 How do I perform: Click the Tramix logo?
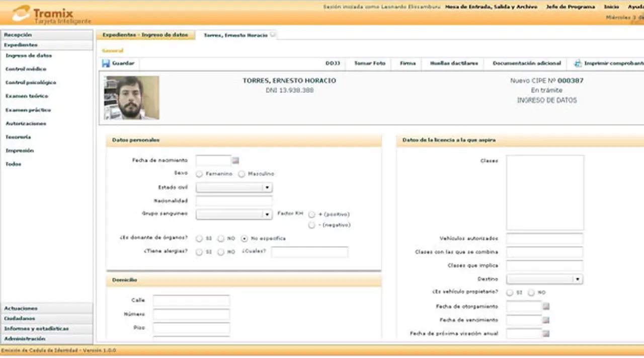[x=52, y=14]
